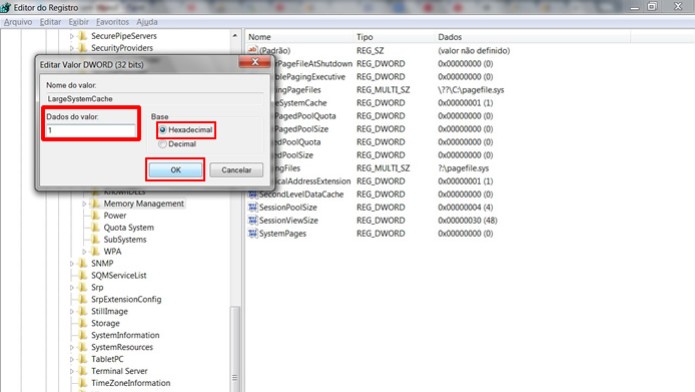Expand the SNMP tree node

(71, 263)
